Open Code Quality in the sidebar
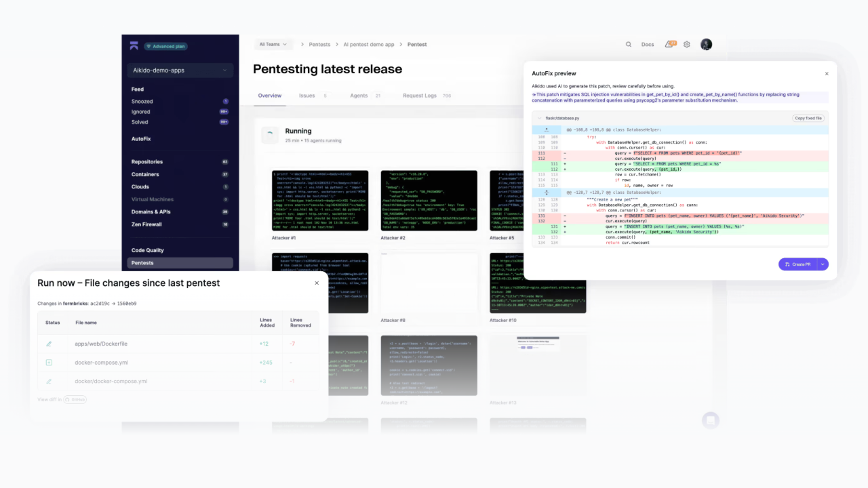Viewport: 868px width, 488px height. (148, 251)
